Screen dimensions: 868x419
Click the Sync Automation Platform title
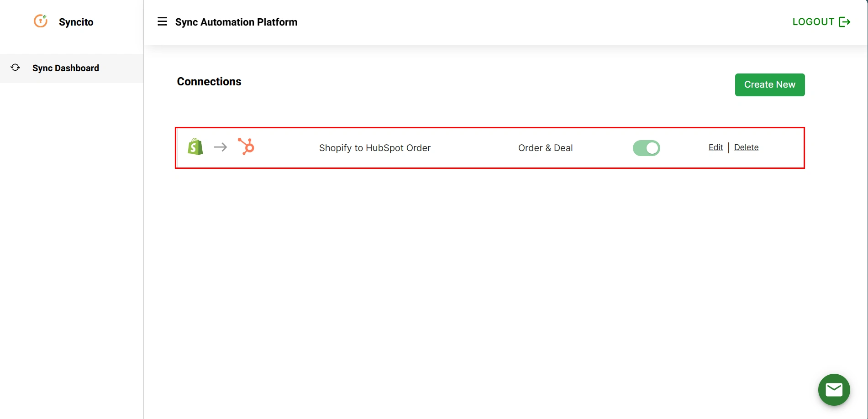236,21
